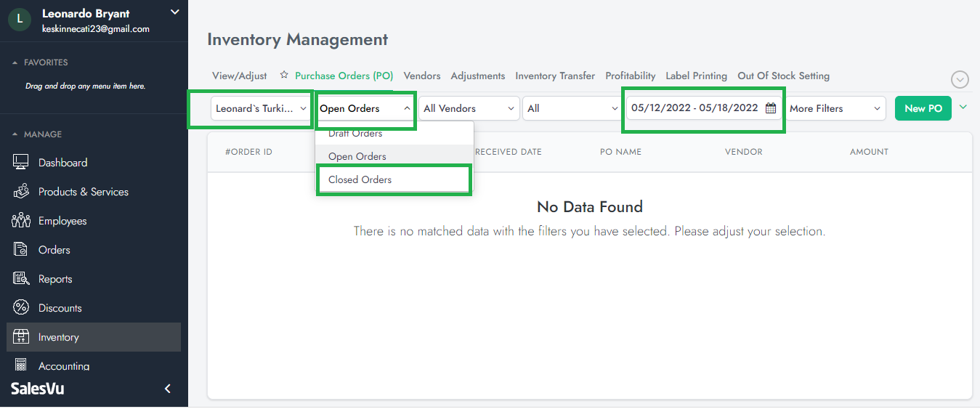Switch to the Vendors tab
This screenshot has width=980, height=409.
click(421, 76)
